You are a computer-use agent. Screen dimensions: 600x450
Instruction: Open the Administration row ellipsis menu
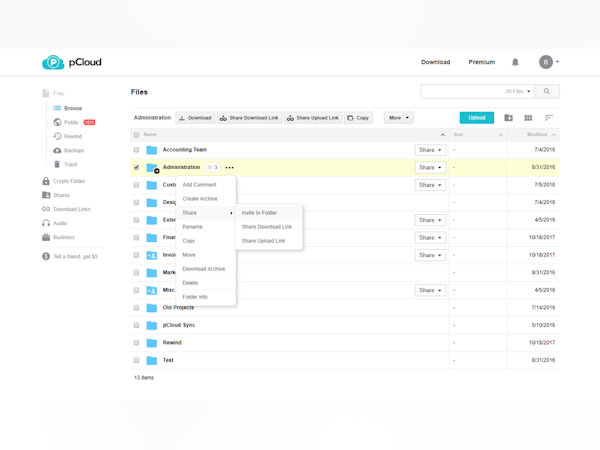(x=229, y=168)
